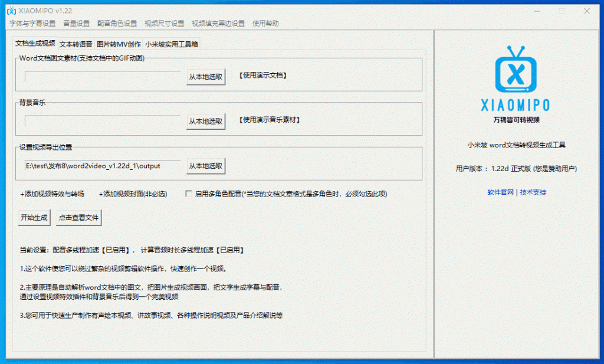Open the 使用帮助 menu

click(x=265, y=24)
